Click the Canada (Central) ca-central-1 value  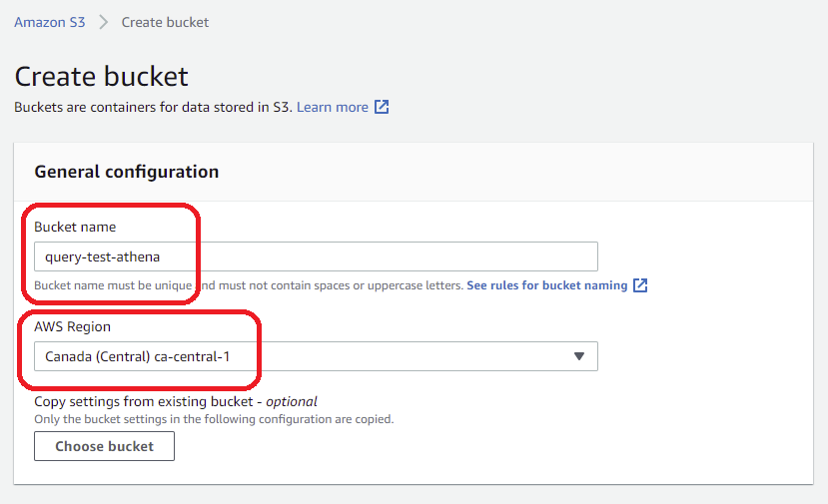(137, 356)
